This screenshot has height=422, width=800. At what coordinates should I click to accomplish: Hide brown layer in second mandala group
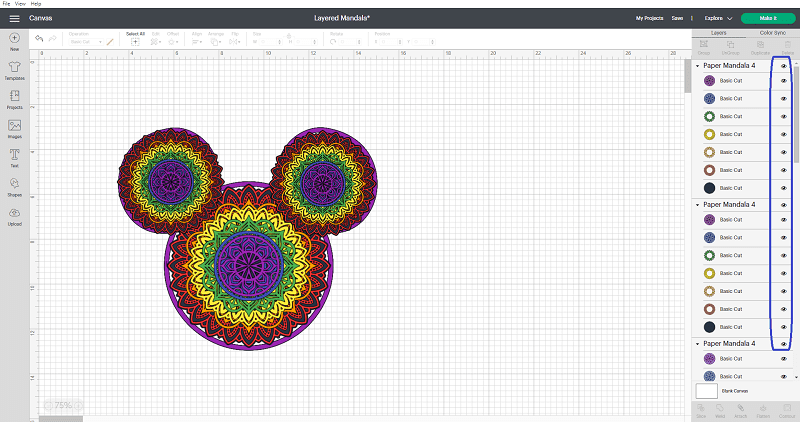[784, 309]
